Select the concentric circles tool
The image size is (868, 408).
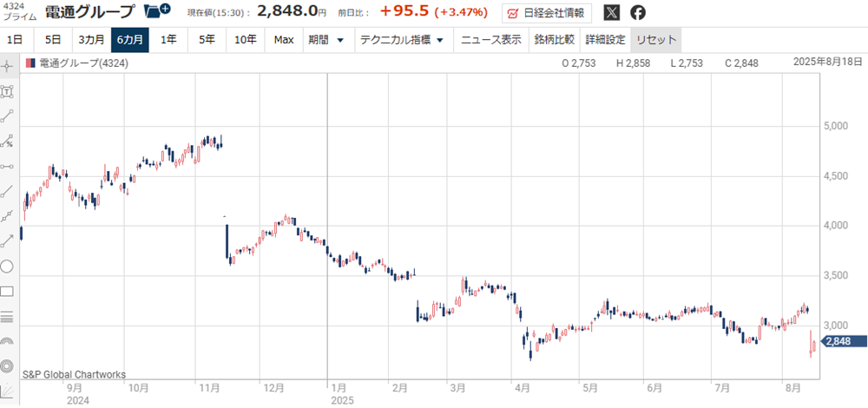tap(7, 366)
